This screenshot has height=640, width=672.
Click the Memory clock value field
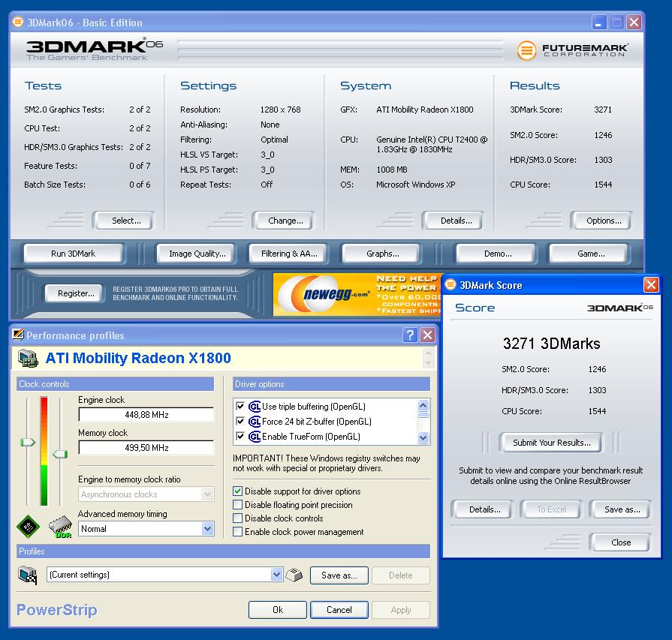146,448
